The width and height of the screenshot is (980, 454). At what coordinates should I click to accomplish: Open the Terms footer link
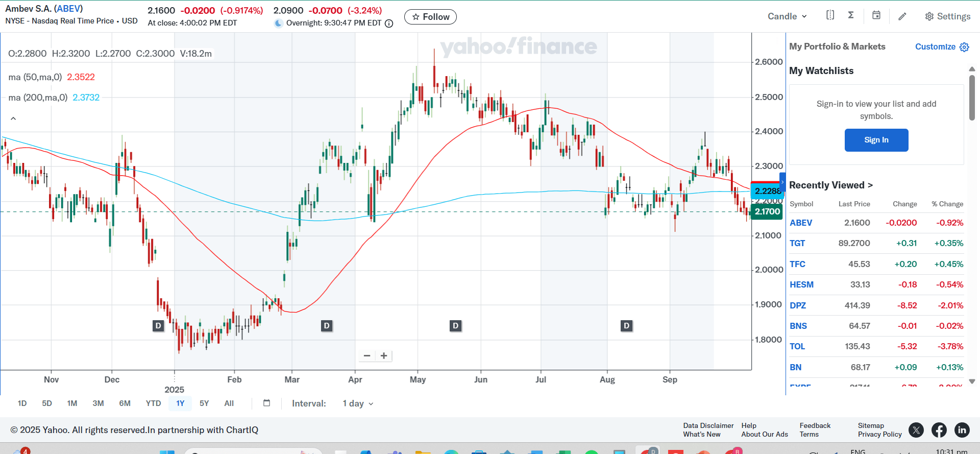pos(809,434)
